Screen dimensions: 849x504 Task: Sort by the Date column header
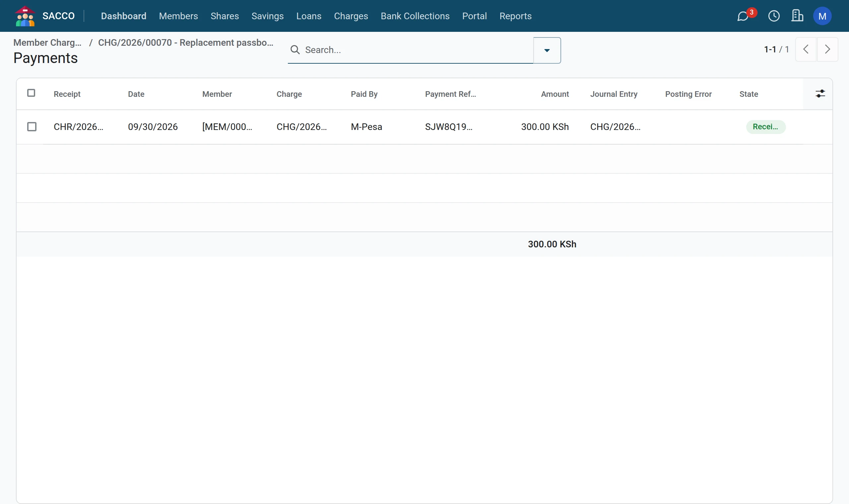[136, 94]
